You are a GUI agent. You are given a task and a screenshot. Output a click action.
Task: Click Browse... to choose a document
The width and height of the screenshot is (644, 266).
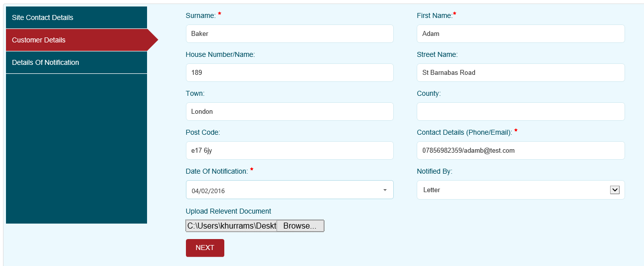(x=300, y=226)
